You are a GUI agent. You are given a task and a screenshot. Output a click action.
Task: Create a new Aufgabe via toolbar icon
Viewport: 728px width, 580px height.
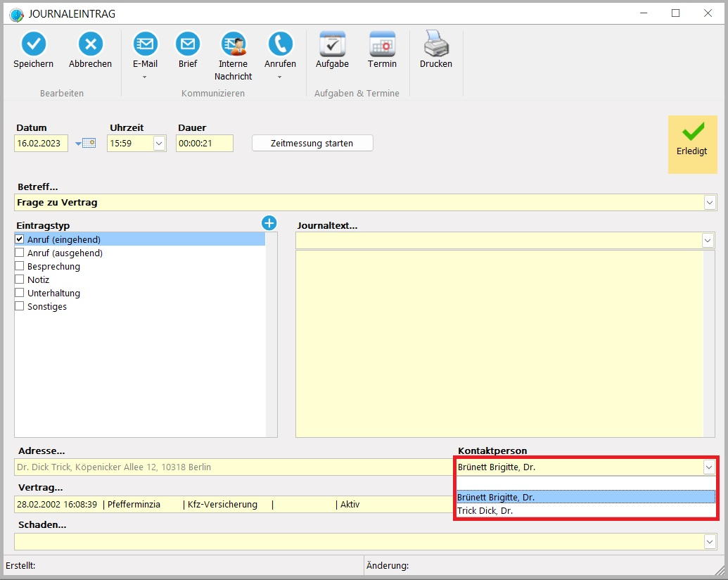point(332,44)
